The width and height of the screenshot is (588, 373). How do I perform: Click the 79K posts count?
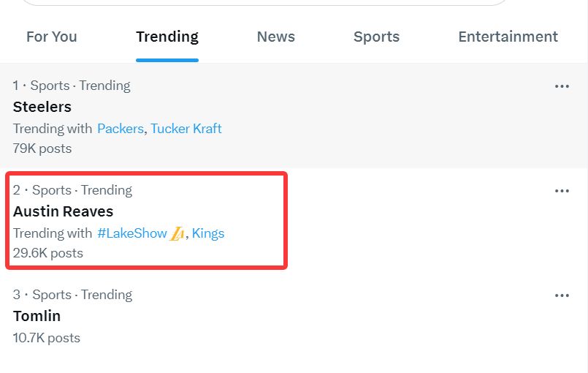(42, 148)
